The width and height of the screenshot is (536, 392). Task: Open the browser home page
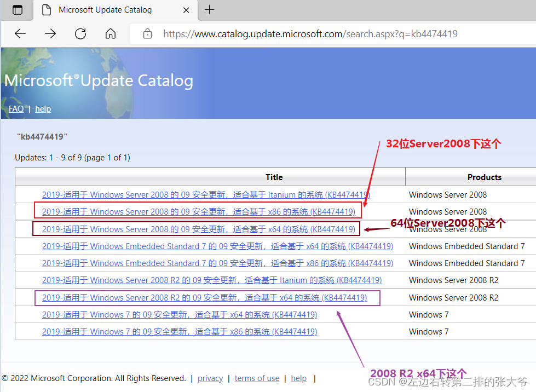(x=110, y=33)
